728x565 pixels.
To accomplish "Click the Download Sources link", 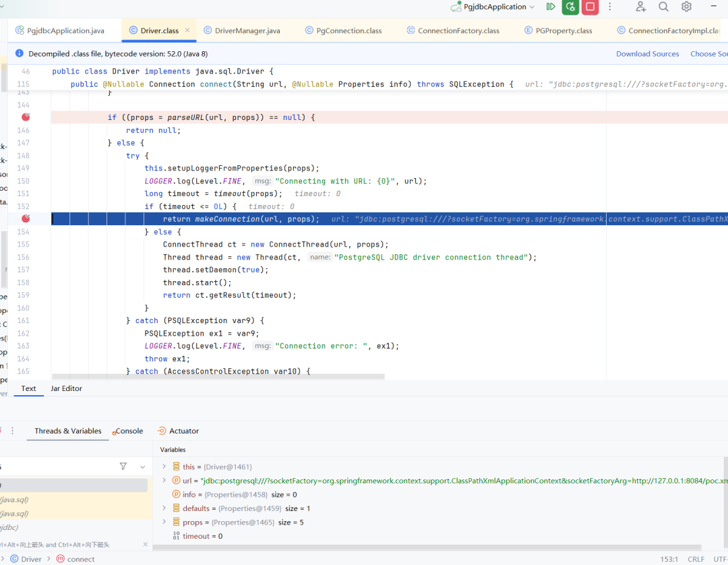I will 647,54.
